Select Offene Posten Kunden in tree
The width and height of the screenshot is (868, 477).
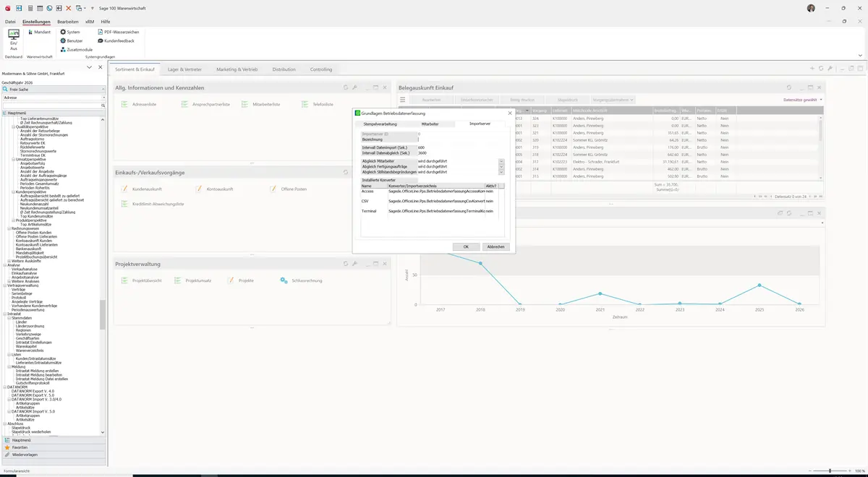click(x=34, y=232)
